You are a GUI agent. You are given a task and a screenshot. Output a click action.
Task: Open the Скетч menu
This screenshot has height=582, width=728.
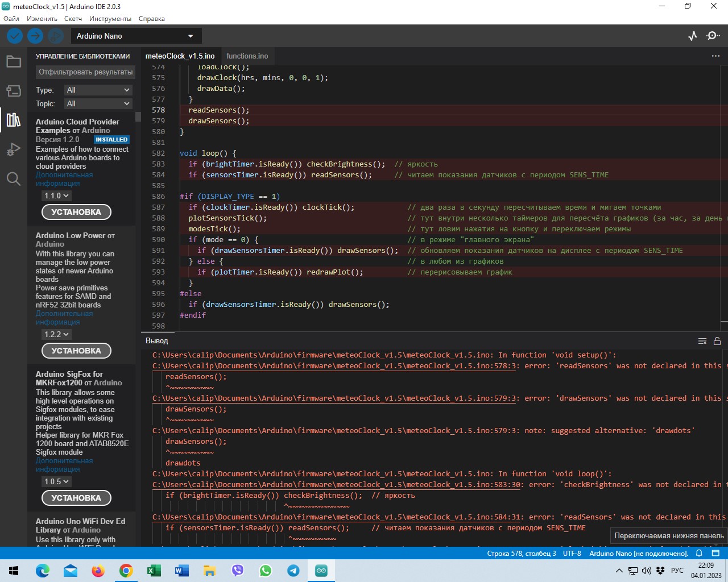[73, 19]
